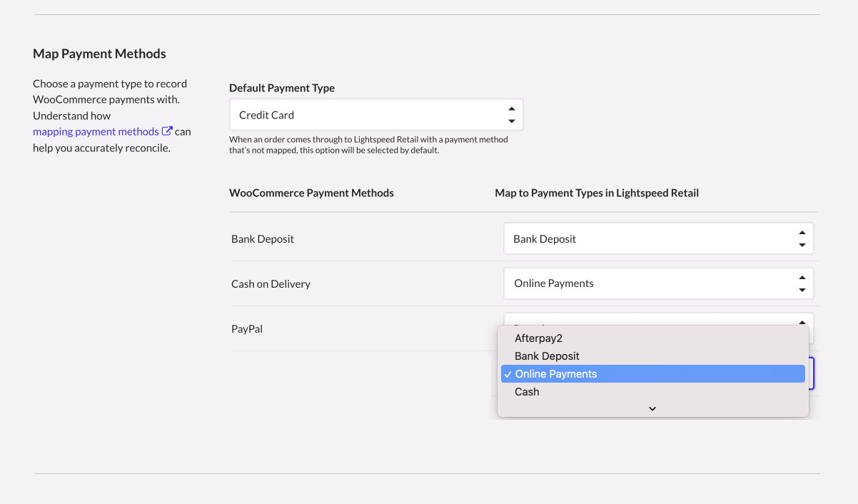Click arrows icon on Cash on Delivery select
Viewport: 858px width, 504px height.
802,283
